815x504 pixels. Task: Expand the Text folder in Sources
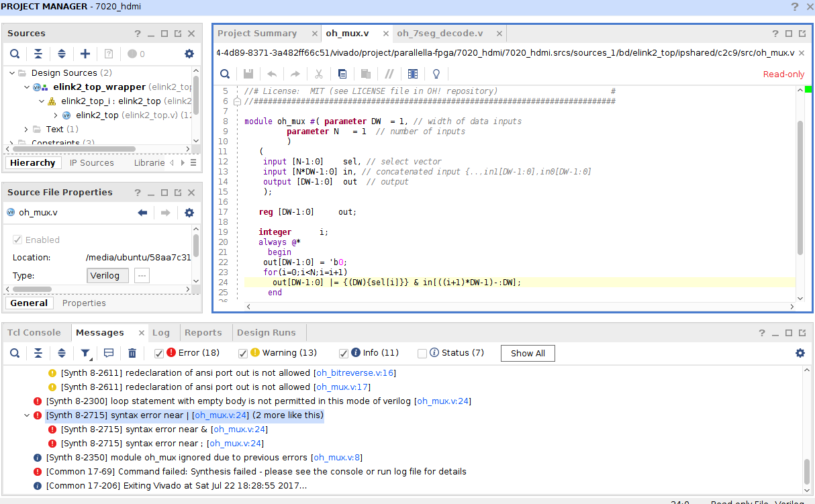26,129
